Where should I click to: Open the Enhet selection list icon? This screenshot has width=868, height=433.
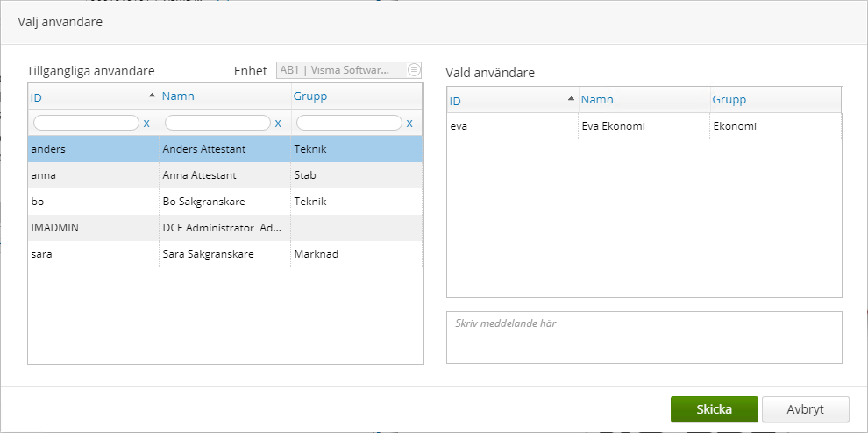[x=414, y=70]
